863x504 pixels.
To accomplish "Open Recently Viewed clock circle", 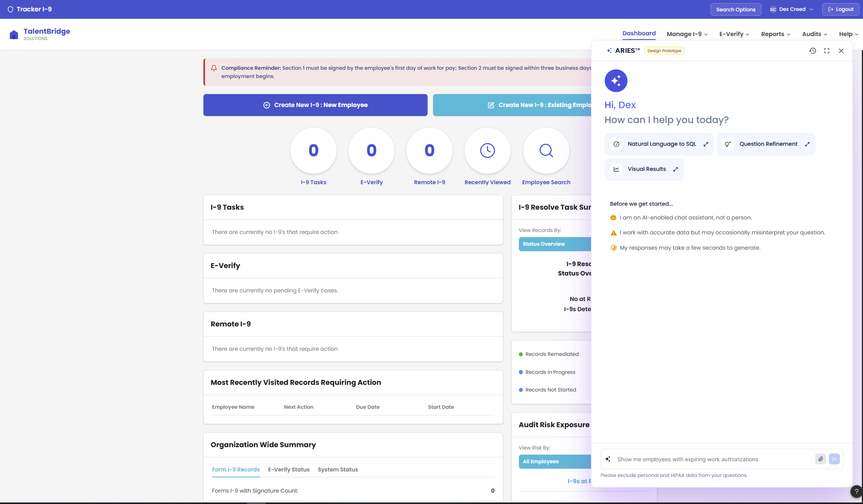I will pos(487,150).
